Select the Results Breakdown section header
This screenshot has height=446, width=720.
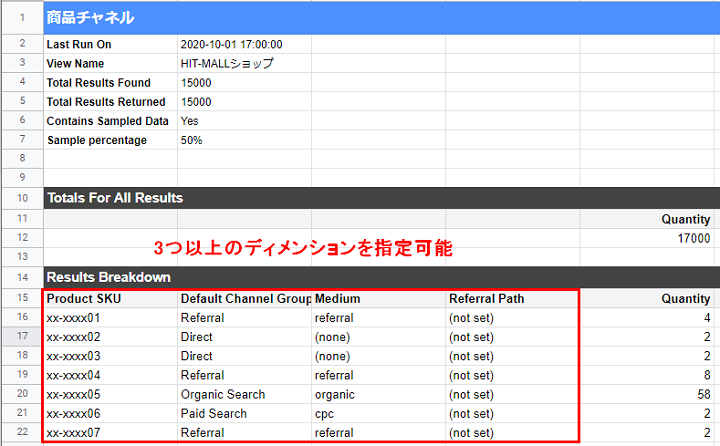109,277
